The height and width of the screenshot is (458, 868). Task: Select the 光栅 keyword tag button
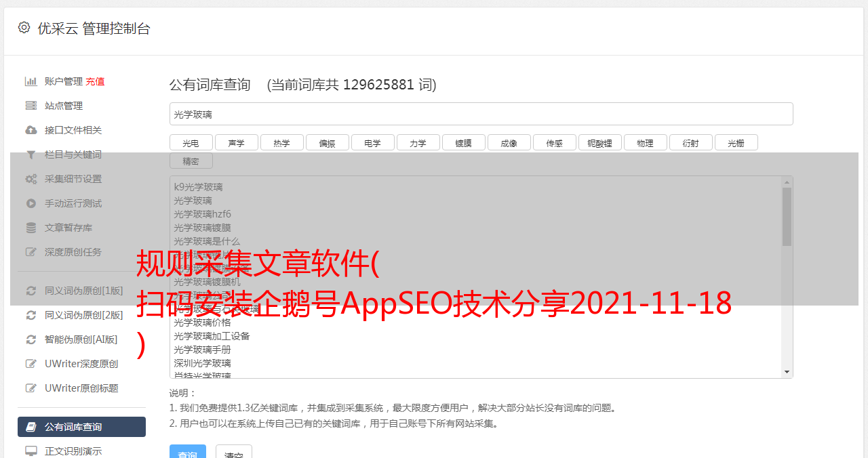736,143
